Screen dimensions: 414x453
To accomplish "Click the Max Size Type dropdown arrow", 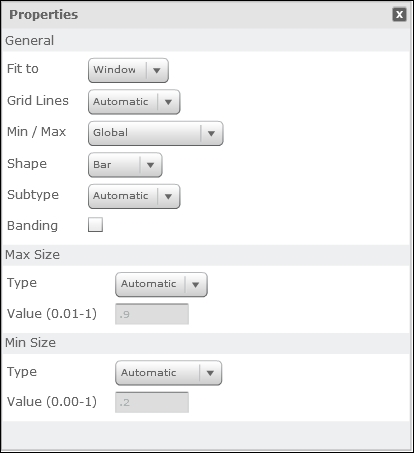I will point(196,284).
